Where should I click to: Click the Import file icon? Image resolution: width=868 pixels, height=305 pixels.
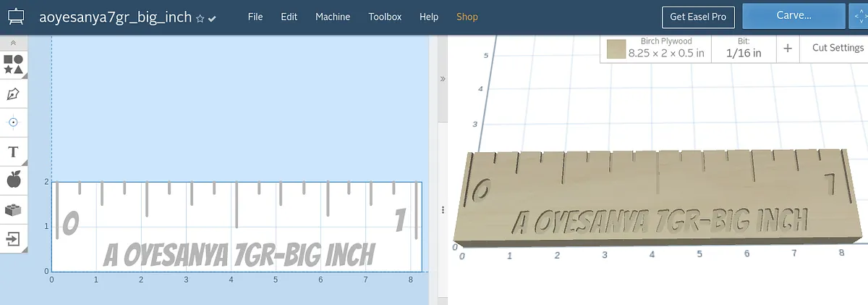tap(13, 239)
